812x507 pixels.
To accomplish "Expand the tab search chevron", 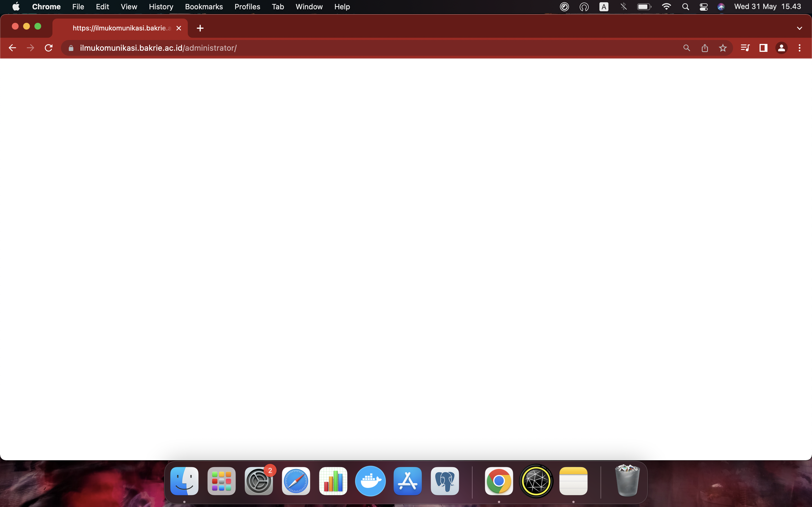I will point(799,28).
